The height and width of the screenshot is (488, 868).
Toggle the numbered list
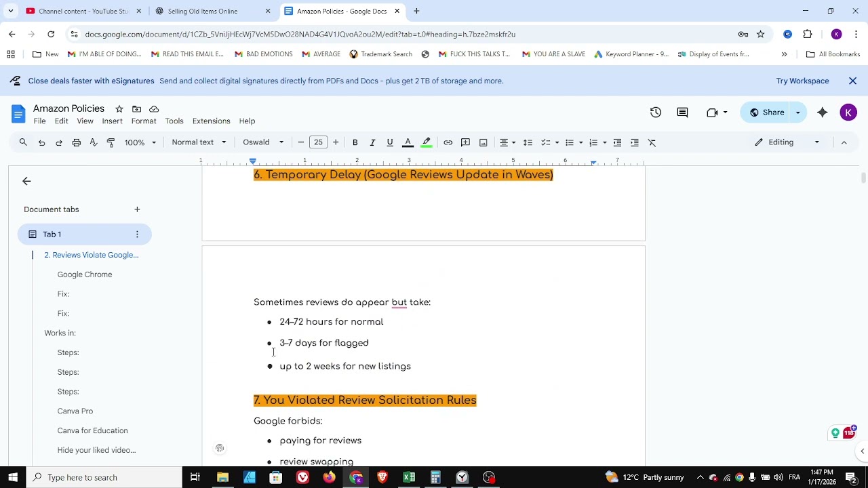coord(593,142)
